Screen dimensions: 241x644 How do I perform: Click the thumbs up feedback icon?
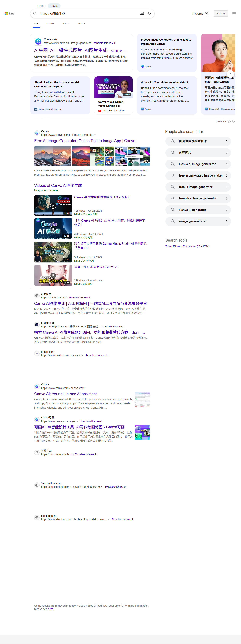coord(229,122)
